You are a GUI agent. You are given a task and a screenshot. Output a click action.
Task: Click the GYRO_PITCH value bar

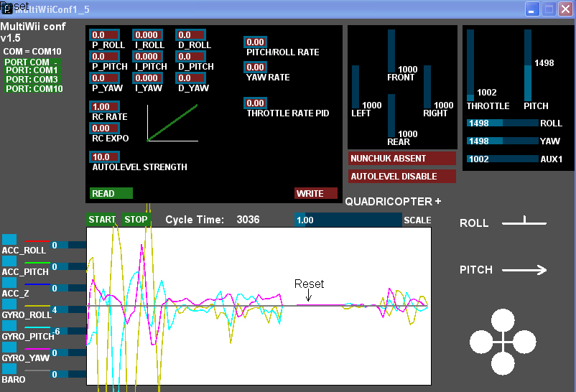point(68,331)
